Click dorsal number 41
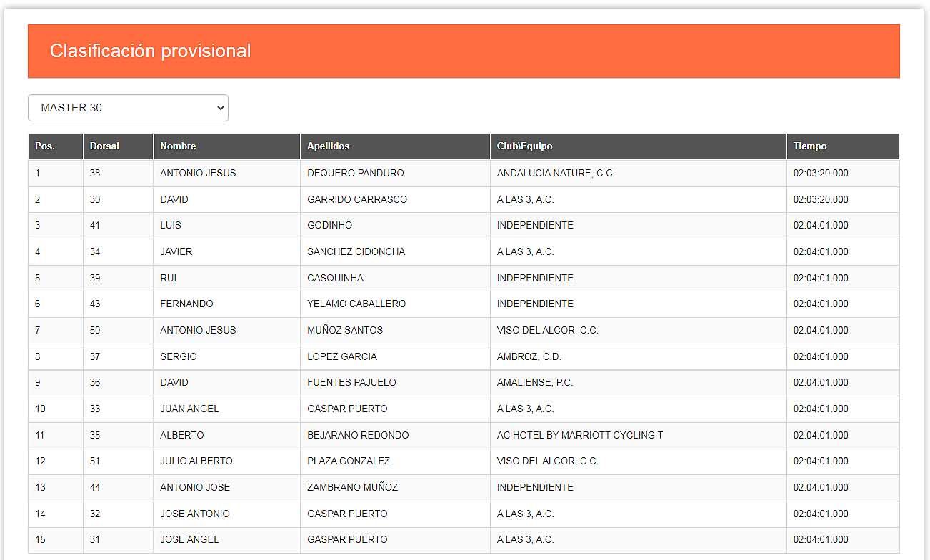The width and height of the screenshot is (930, 560). [95, 225]
